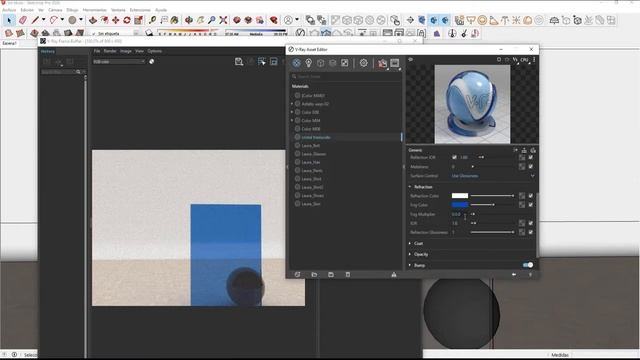640x360 pixels.
Task: Open the Surface Control dropdown
Action: point(493,176)
